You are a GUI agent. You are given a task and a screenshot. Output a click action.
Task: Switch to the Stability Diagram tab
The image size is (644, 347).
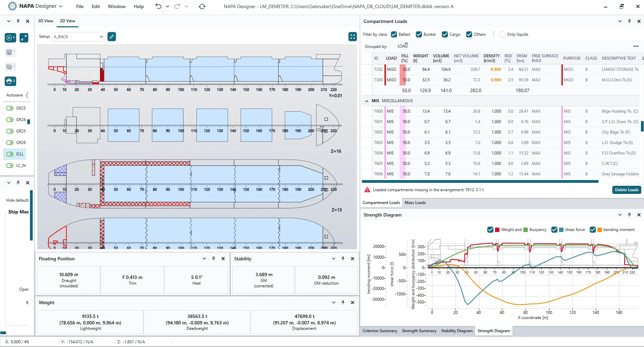[457, 331]
